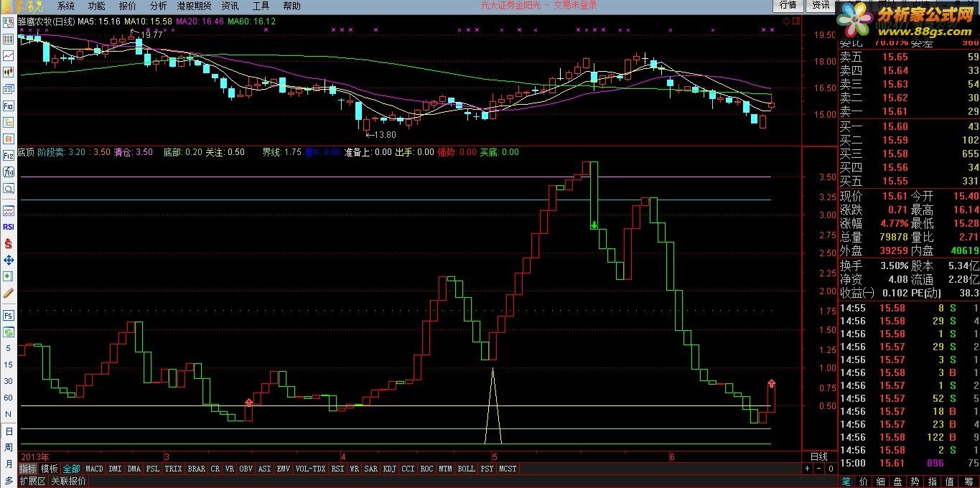This screenshot has height=488, width=980.
Task: Select the 指标 tab
Action: (28, 469)
